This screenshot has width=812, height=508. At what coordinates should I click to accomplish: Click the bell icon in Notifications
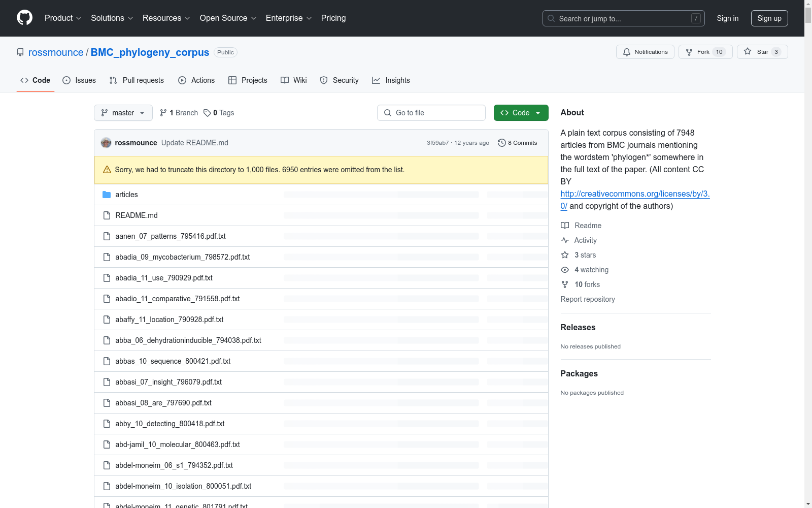point(627,52)
